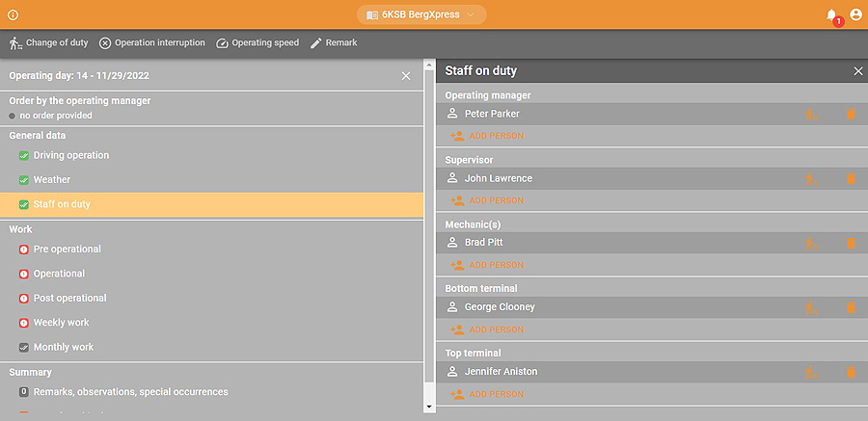The width and height of the screenshot is (868, 421).
Task: Open the user account profile icon
Action: [x=855, y=14]
